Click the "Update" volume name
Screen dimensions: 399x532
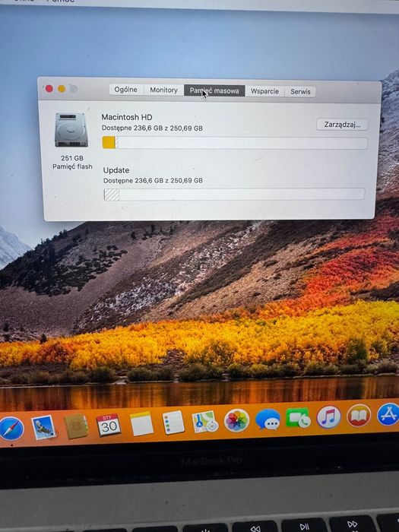coord(116,170)
